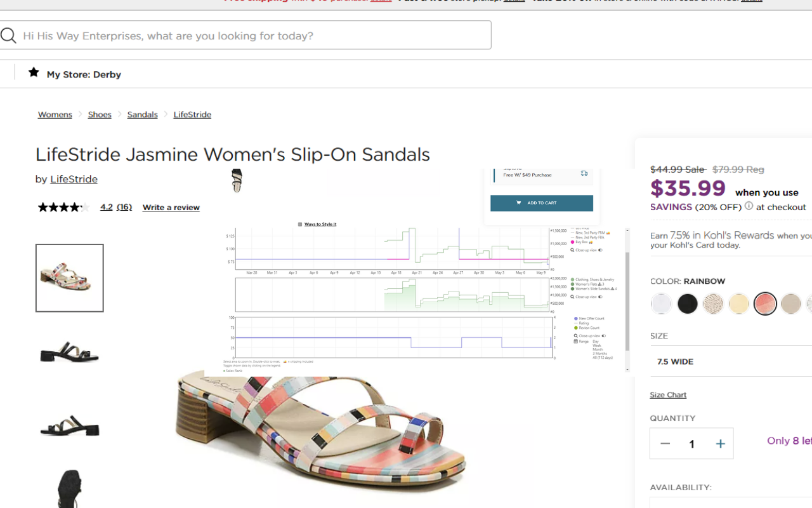Open LifeStride brand link under title
This screenshot has height=508, width=812.
(74, 179)
